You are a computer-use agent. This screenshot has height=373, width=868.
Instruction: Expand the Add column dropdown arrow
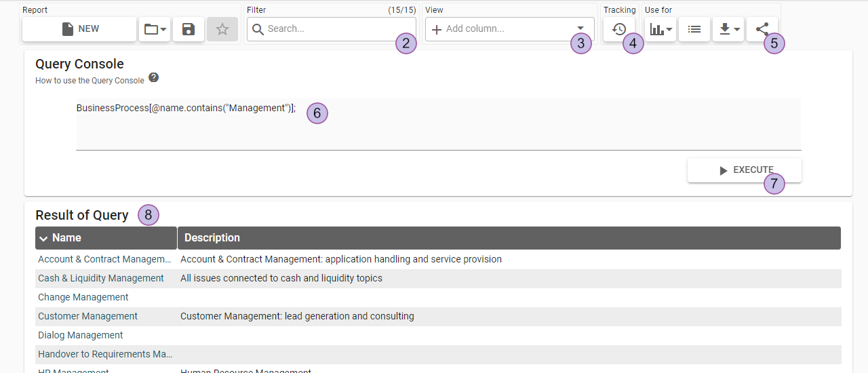pos(580,28)
